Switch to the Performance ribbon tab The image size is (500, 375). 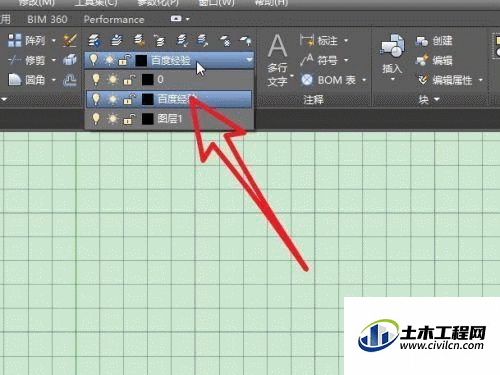point(114,19)
